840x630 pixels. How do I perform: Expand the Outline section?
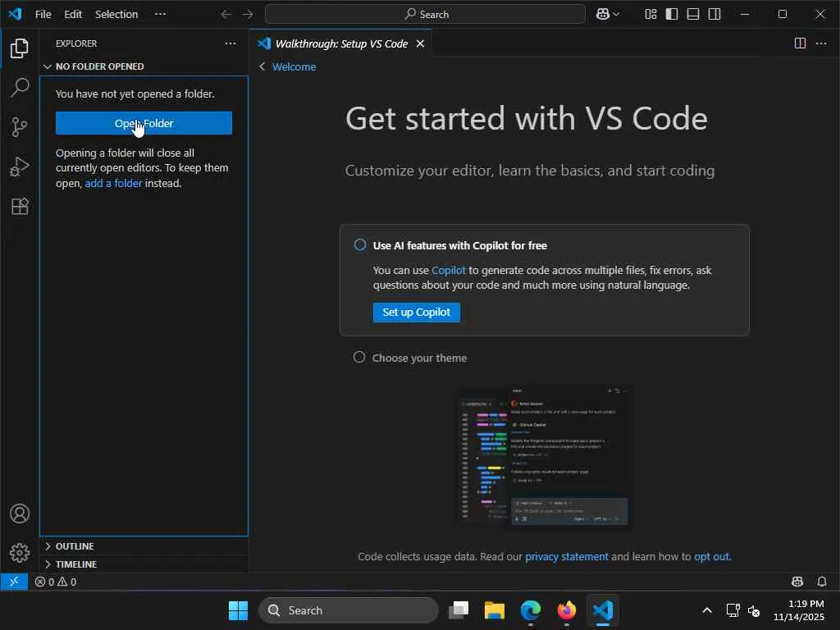click(x=144, y=546)
